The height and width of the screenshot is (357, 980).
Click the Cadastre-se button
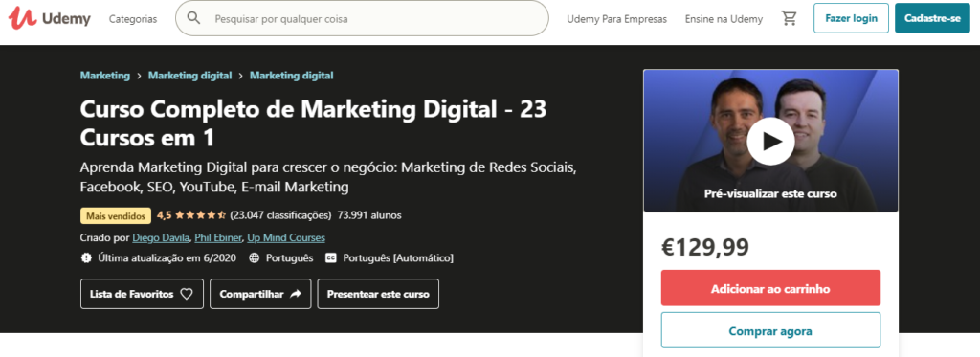coord(932,18)
